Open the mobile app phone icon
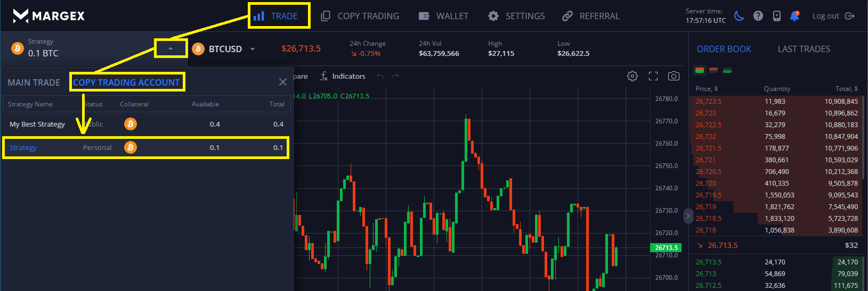 [x=777, y=16]
